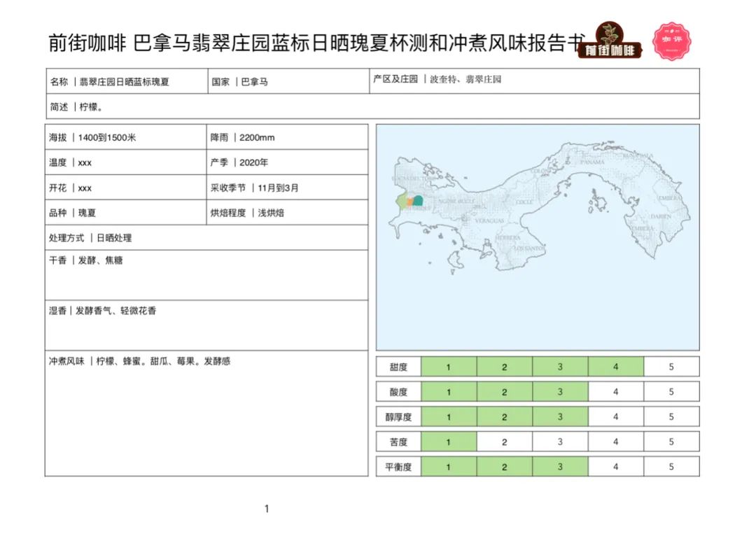
Task: Click acidity score cell 3
Action: (x=560, y=392)
